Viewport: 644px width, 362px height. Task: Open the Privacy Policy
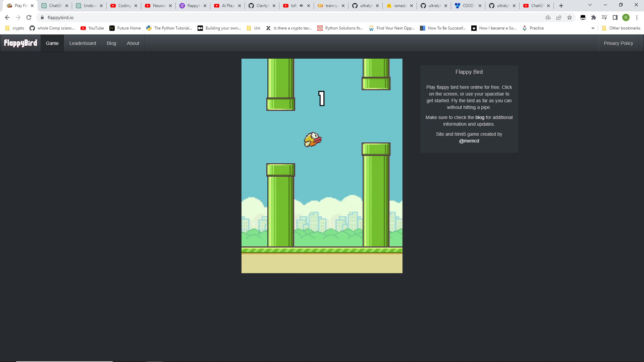[x=618, y=43]
